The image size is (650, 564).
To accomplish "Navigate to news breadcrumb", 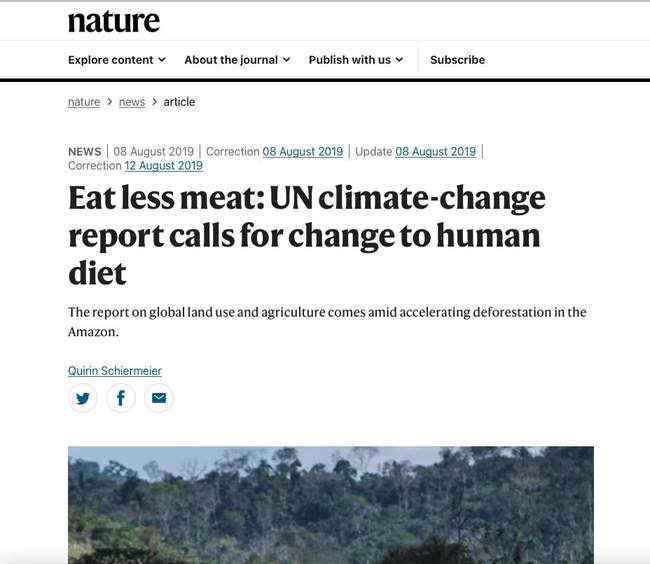I will (132, 102).
